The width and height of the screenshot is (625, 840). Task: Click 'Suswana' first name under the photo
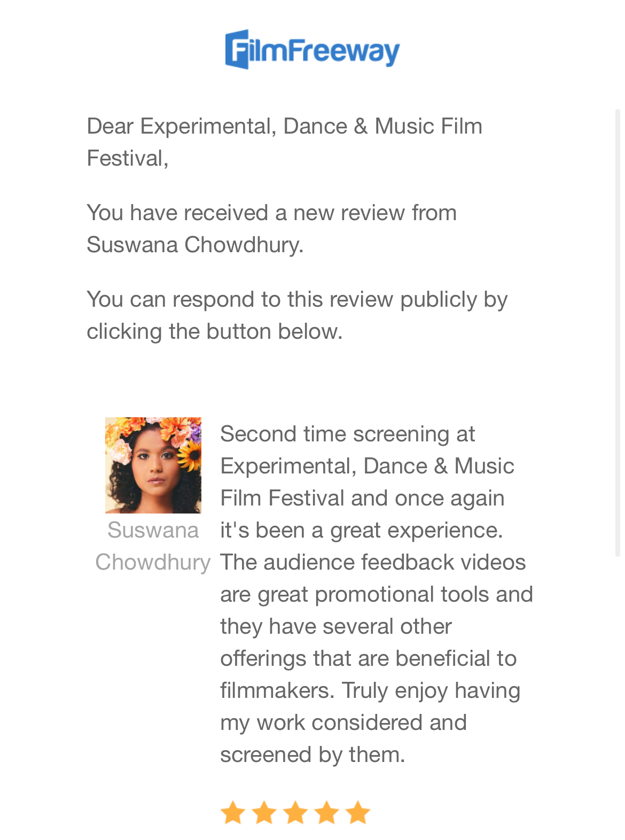[x=153, y=530]
